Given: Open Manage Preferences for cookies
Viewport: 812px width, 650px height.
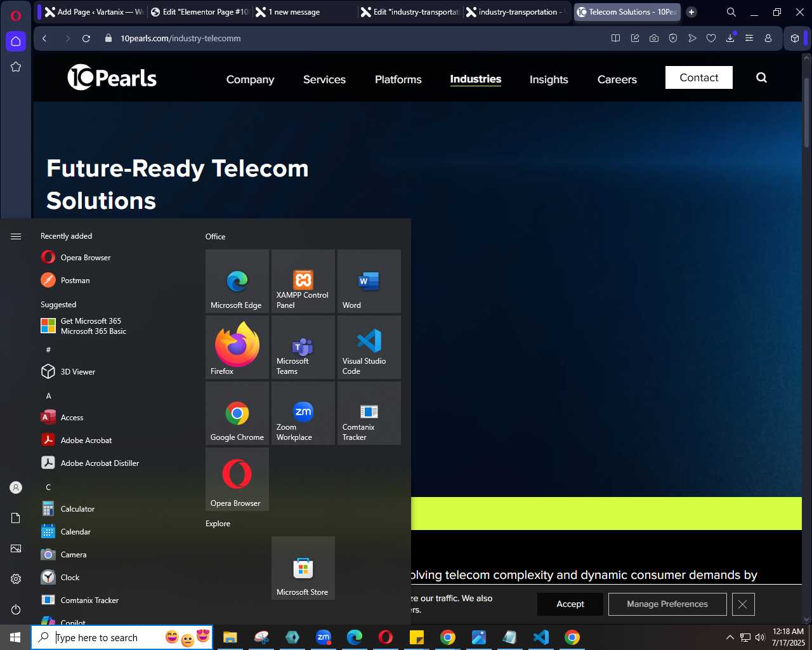Looking at the screenshot, I should coord(667,604).
